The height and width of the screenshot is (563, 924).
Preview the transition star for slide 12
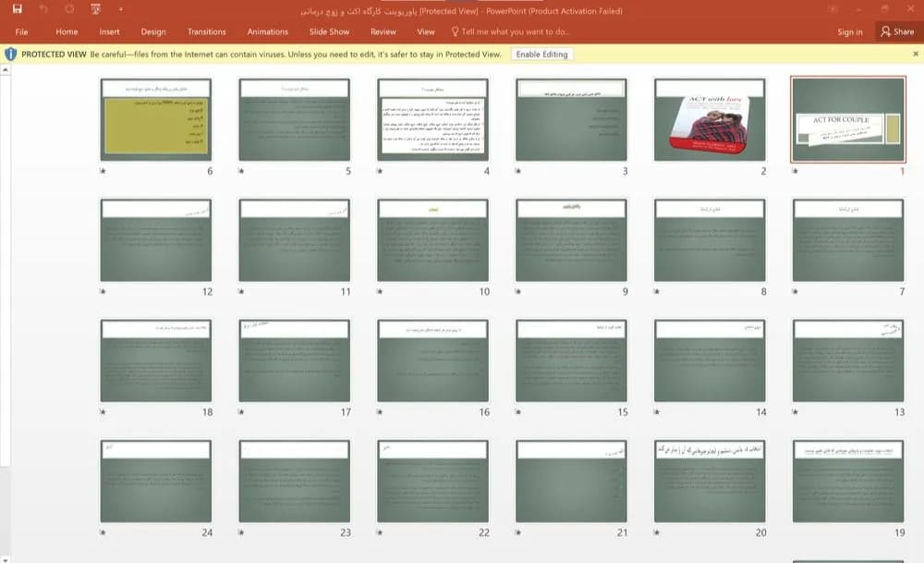click(103, 291)
